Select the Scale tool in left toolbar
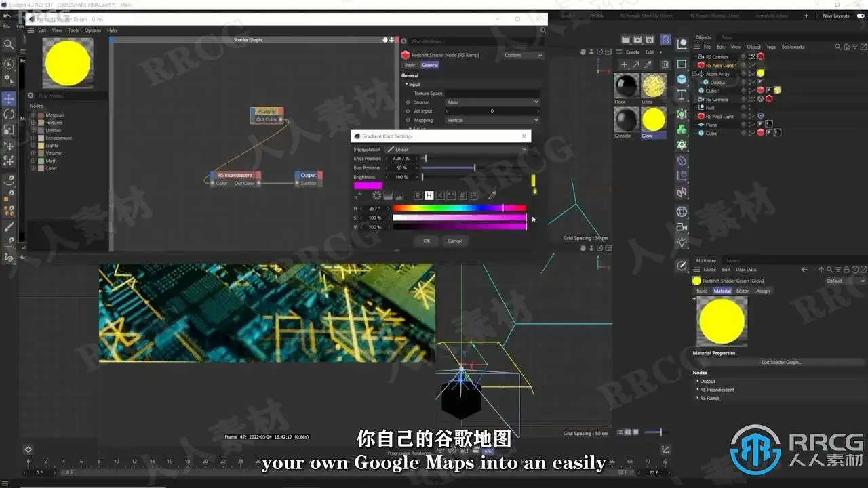The width and height of the screenshot is (868, 488). [x=9, y=130]
